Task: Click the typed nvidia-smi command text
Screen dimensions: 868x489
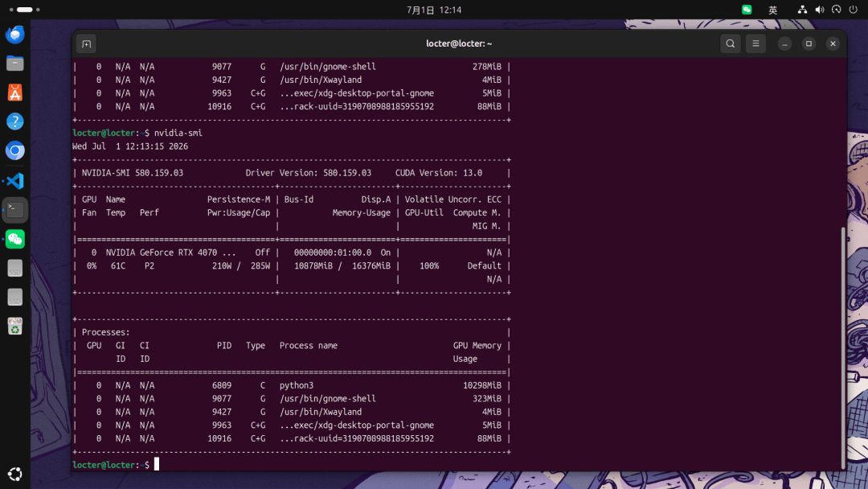Action: (x=178, y=133)
